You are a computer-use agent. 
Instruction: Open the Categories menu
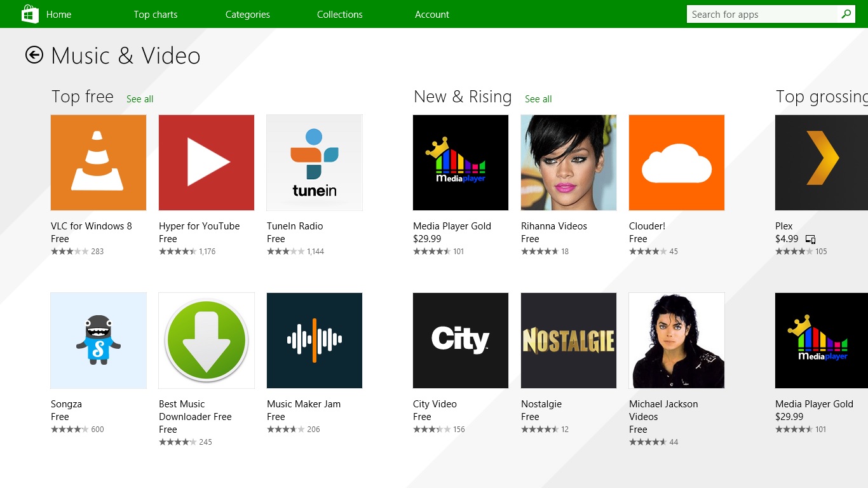[248, 14]
